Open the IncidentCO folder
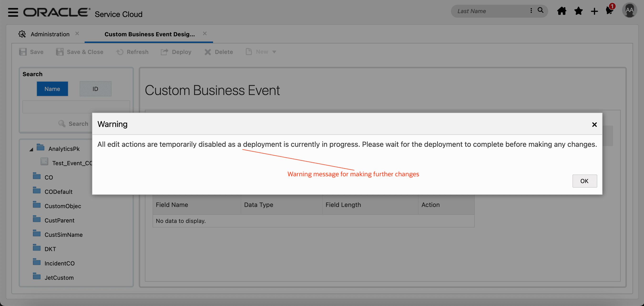Screen dimensions: 644x306 (x=59, y=264)
